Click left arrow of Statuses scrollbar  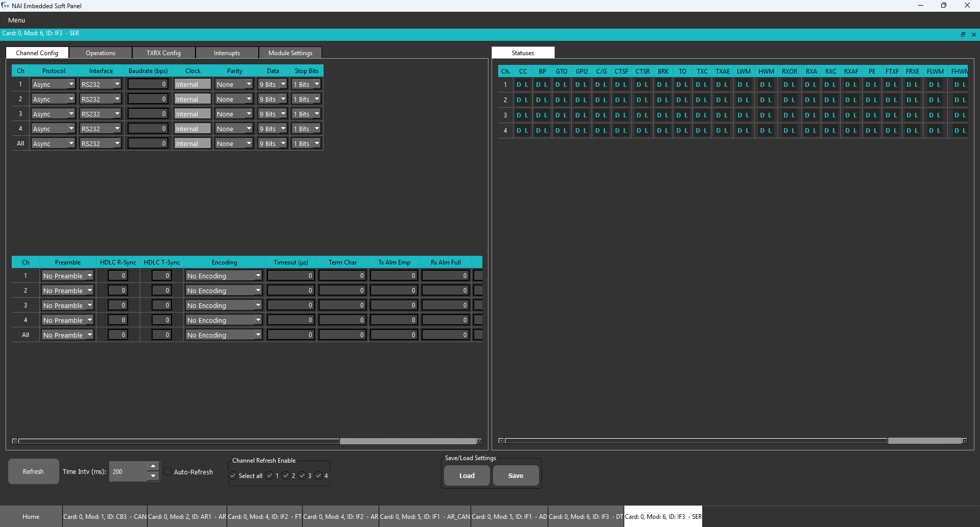pos(501,441)
